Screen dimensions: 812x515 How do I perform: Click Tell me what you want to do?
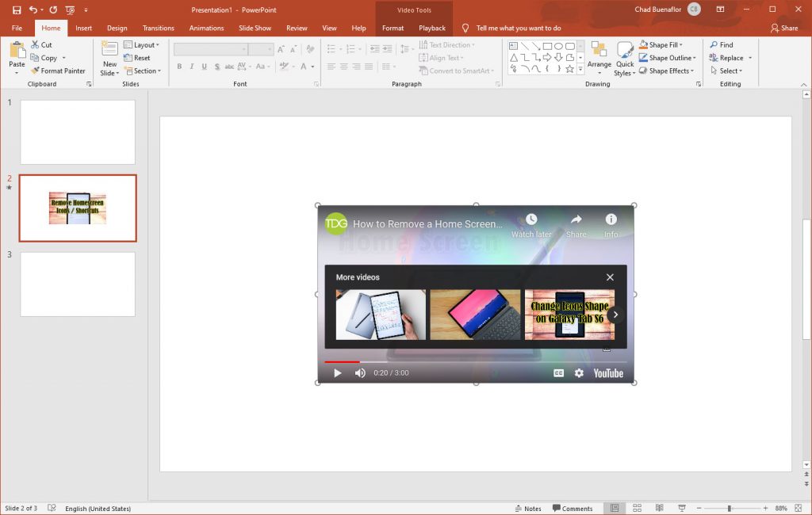(x=519, y=28)
